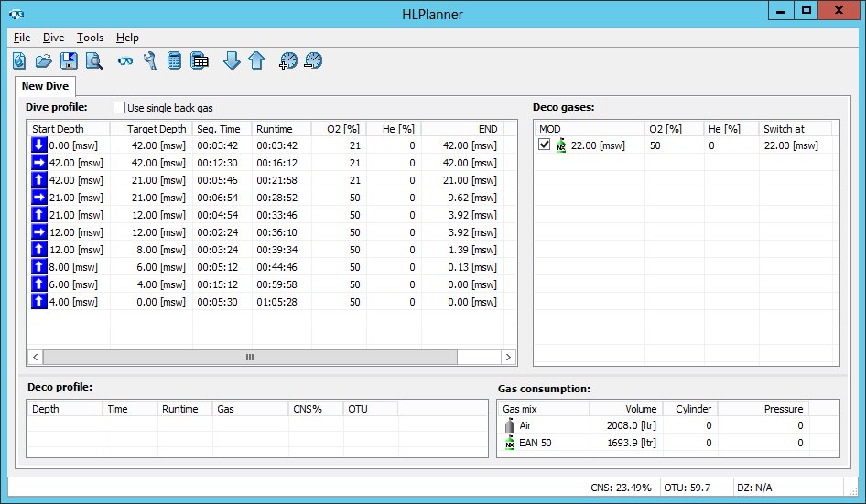
Task: Uncheck the 22.00 msw deco gas checkbox
Action: coord(545,145)
